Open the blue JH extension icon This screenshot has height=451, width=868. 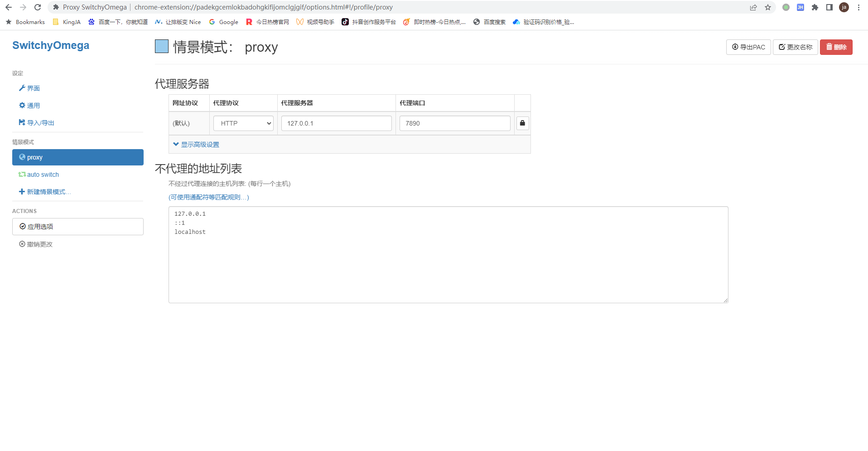coord(800,7)
